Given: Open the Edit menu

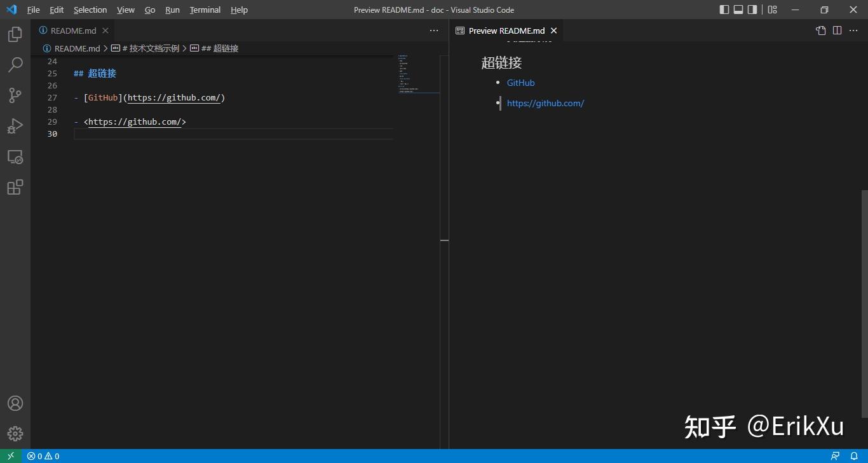Looking at the screenshot, I should pyautogui.click(x=57, y=10).
